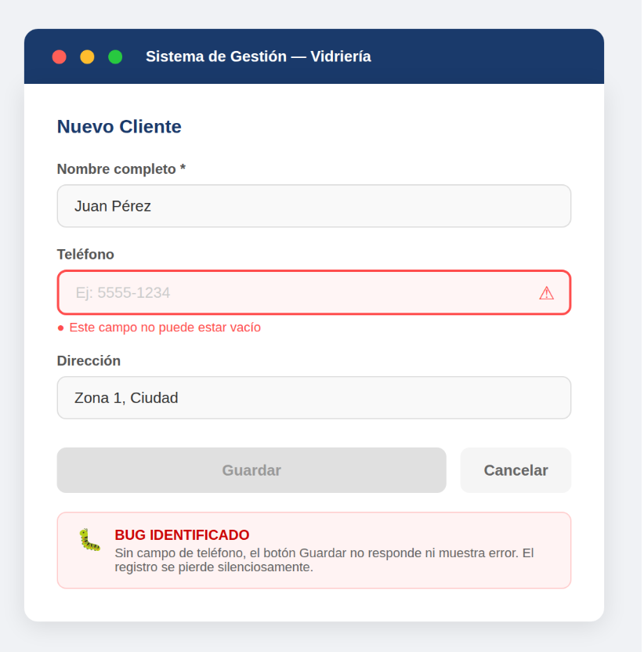Image resolution: width=644 pixels, height=652 pixels.
Task: Click the window title Sistema de Gestión — Vidriería
Action: 259,57
